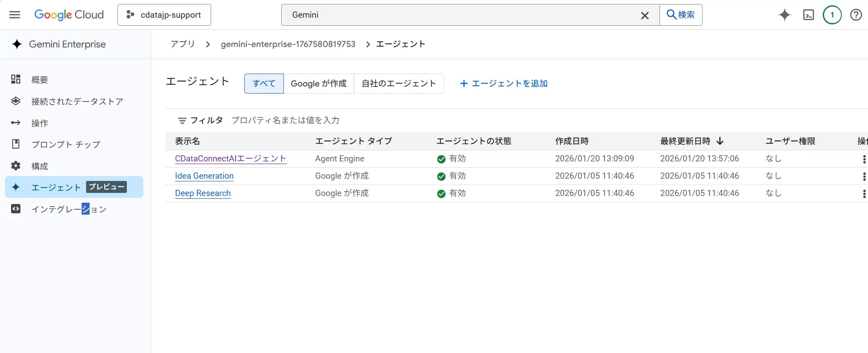
Task: Open the cdatajp-support project selector
Action: pos(164,15)
